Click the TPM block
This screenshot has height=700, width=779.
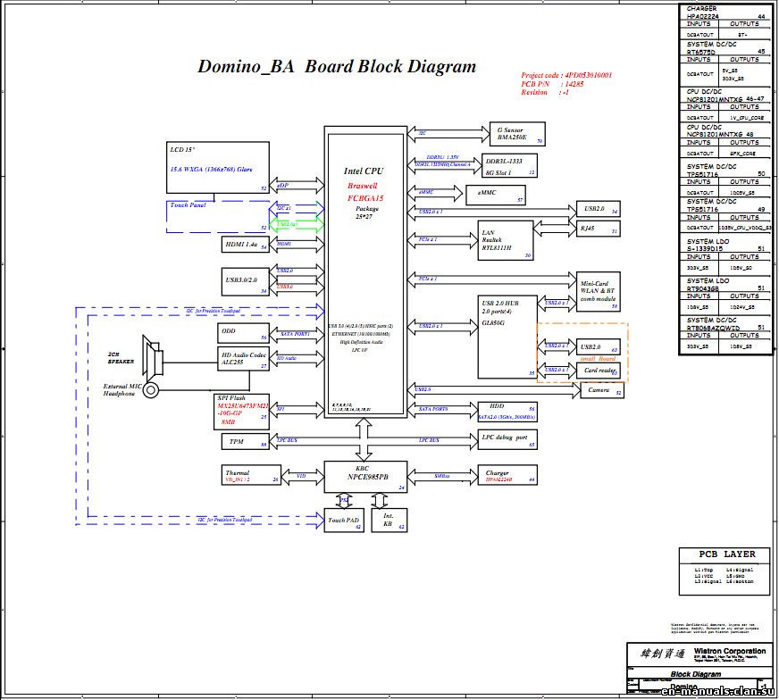coord(245,441)
